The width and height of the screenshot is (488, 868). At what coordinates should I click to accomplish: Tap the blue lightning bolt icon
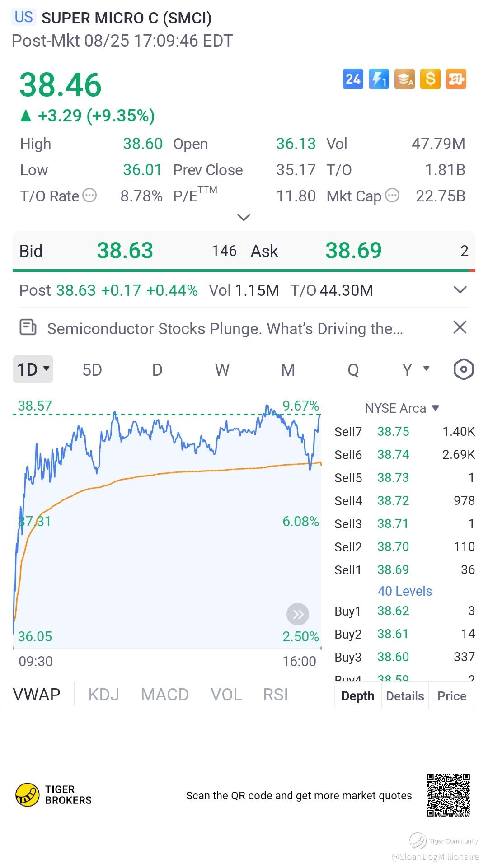[x=379, y=79]
